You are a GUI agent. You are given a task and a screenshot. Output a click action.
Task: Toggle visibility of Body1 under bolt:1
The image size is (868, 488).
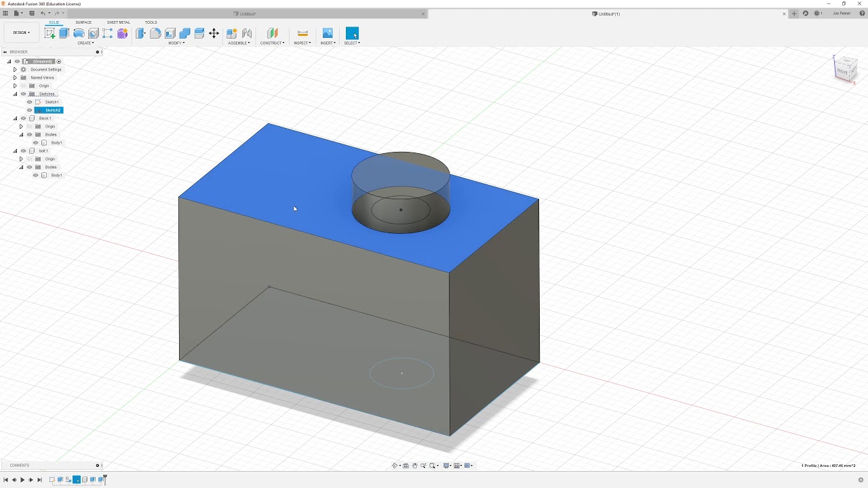[35, 176]
